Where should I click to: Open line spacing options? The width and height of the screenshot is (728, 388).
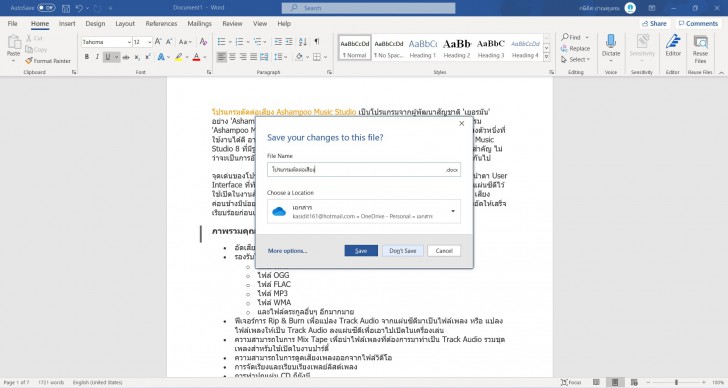[280, 57]
